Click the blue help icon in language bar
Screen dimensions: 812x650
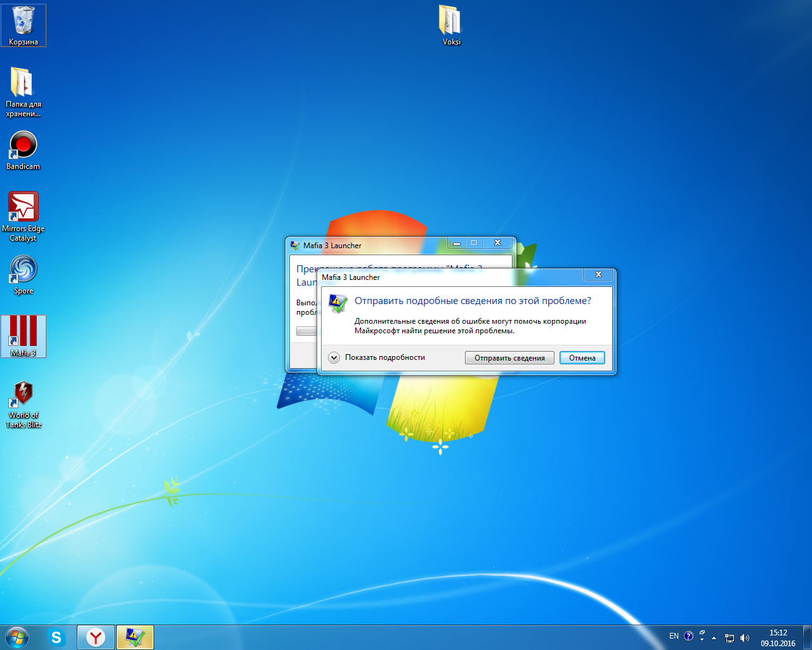[688, 636]
